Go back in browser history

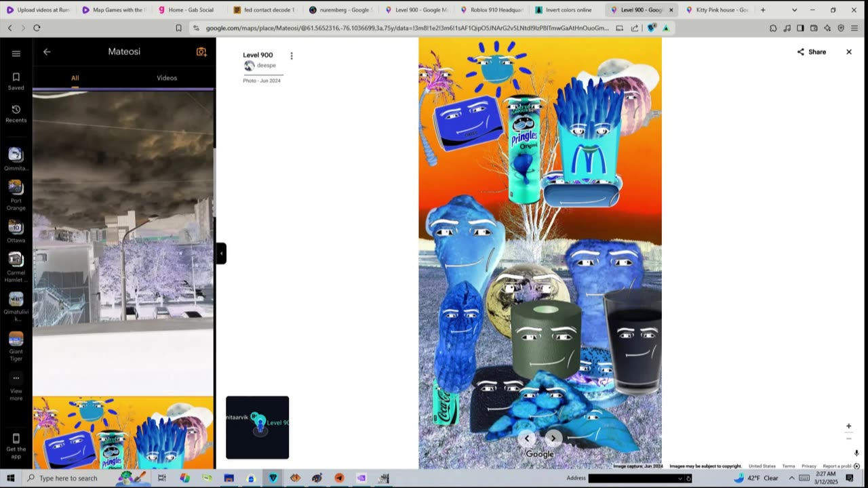coord(9,28)
